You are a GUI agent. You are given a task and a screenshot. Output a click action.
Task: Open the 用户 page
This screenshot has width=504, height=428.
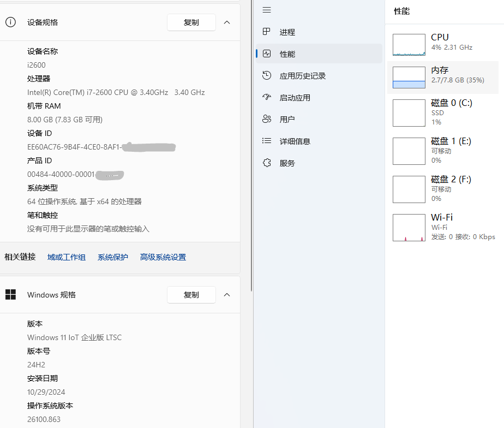click(319, 120)
